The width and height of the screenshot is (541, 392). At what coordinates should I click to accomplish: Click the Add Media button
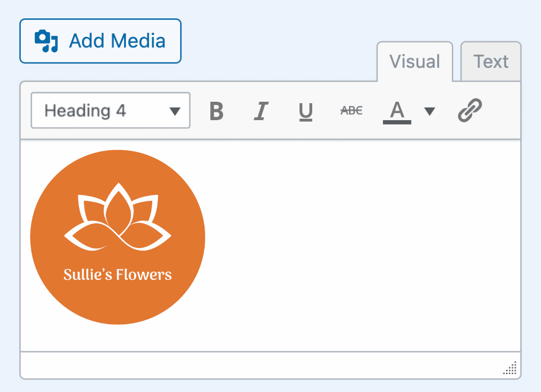click(x=100, y=41)
